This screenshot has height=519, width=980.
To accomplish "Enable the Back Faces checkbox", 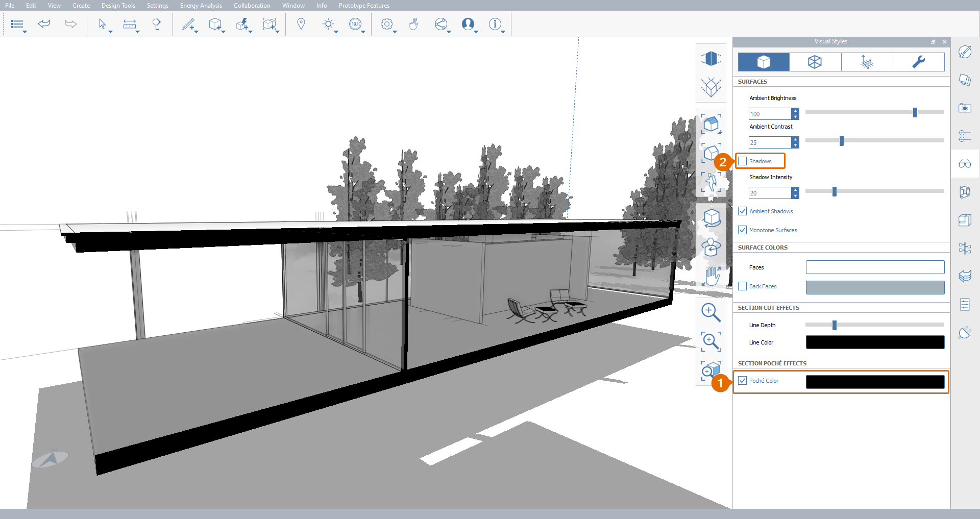I will (743, 286).
